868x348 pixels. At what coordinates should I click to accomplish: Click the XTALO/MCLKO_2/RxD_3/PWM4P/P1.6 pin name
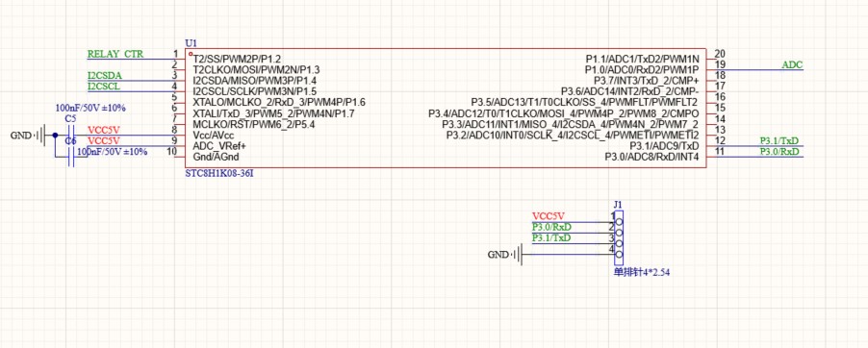click(x=279, y=102)
